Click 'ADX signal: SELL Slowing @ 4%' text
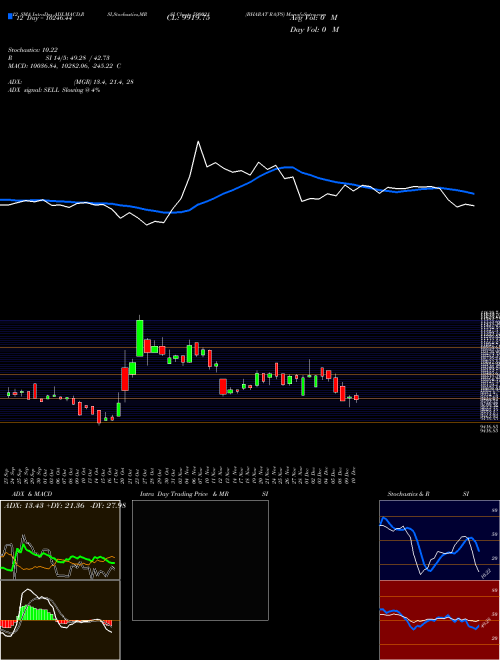 tap(54, 90)
